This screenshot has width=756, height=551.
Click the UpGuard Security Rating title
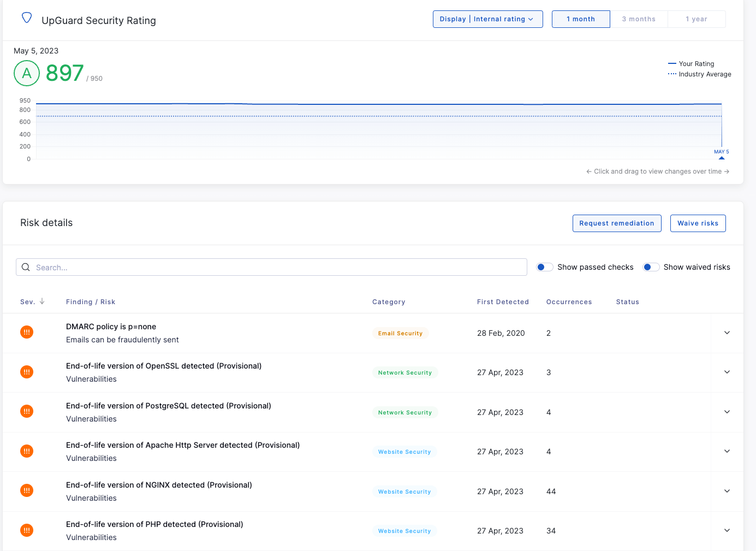(x=99, y=21)
